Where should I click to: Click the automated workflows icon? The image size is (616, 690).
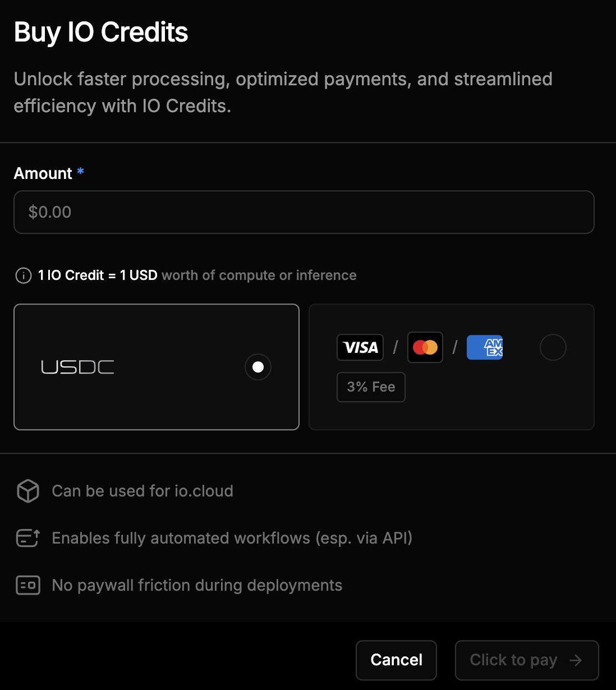point(27,538)
